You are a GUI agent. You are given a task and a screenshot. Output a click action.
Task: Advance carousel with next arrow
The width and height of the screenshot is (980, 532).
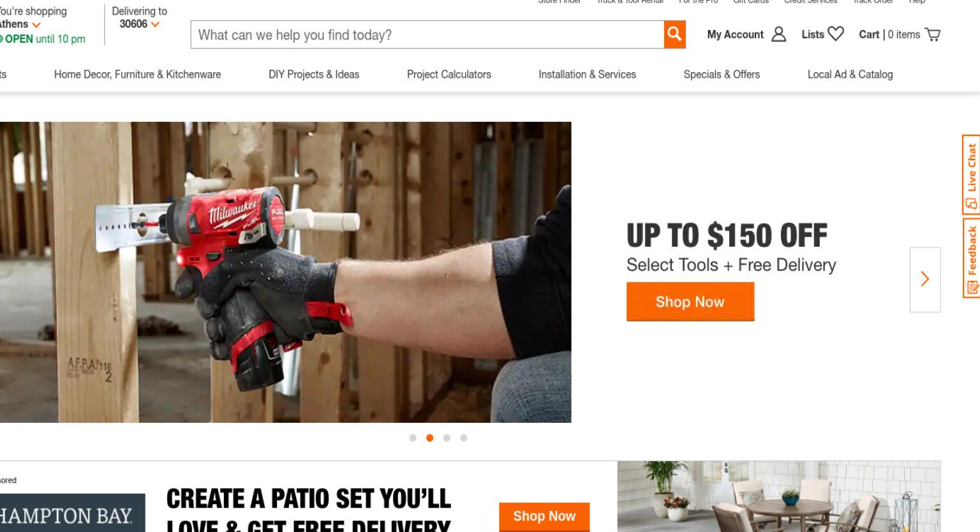(x=925, y=279)
